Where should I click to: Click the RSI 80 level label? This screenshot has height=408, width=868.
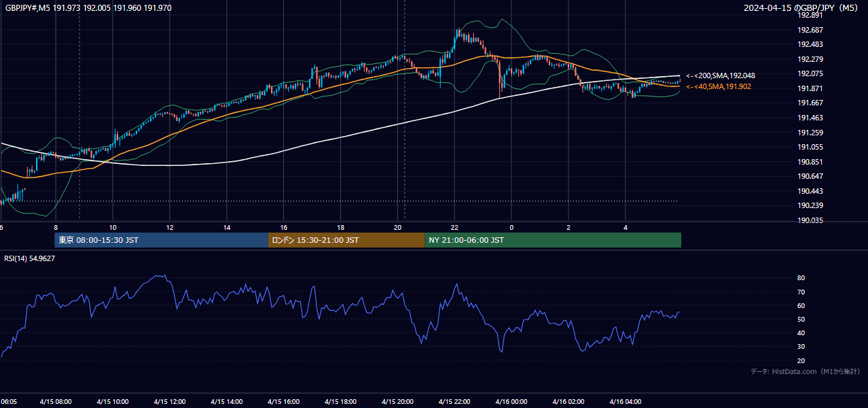[801, 278]
